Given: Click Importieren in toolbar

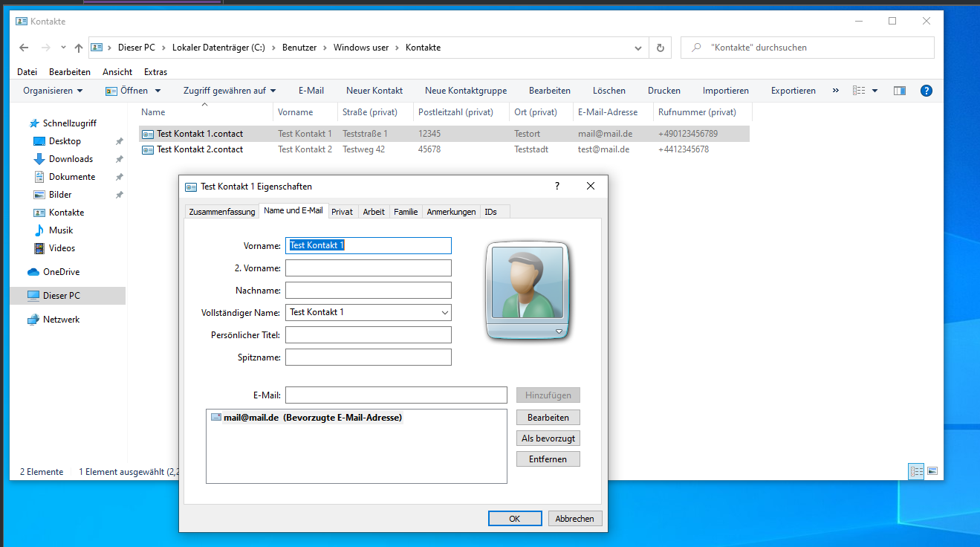Looking at the screenshot, I should [x=726, y=91].
